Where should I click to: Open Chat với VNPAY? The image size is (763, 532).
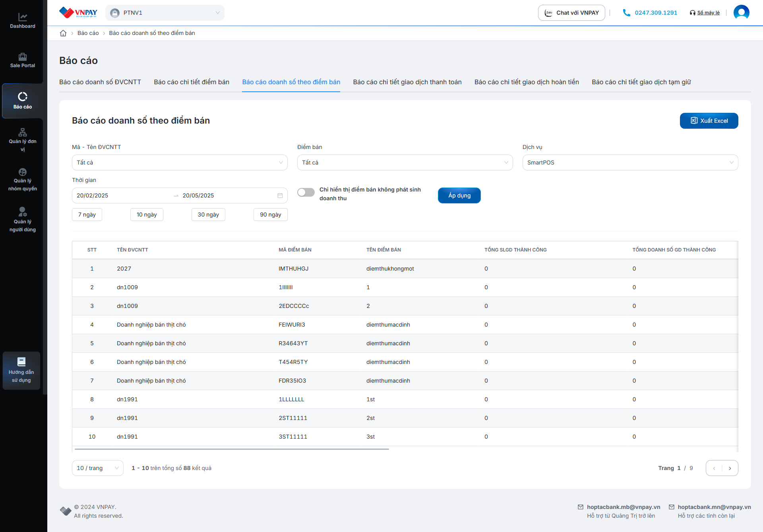coord(571,13)
